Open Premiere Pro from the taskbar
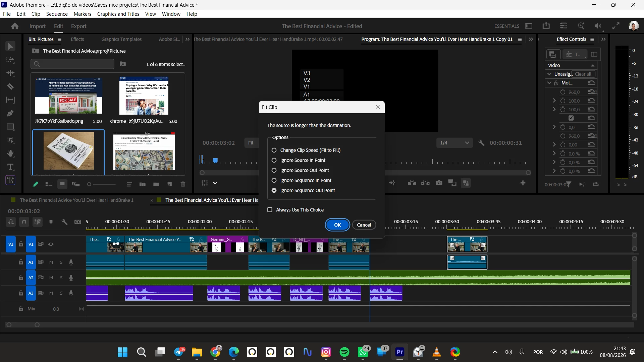 [399, 352]
